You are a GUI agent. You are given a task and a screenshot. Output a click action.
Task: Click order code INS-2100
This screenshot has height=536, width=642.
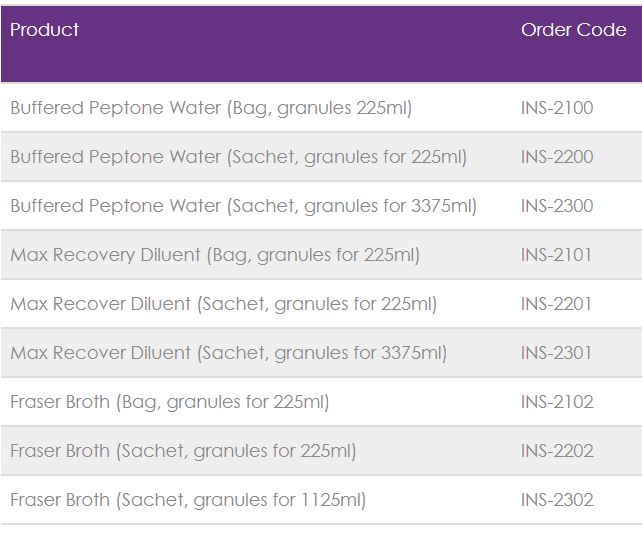click(557, 108)
